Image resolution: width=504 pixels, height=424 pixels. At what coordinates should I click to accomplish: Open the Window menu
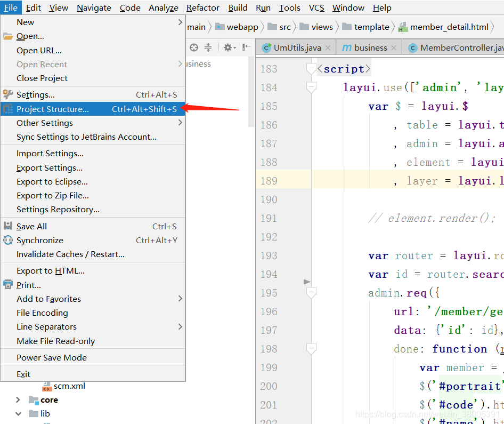point(348,7)
